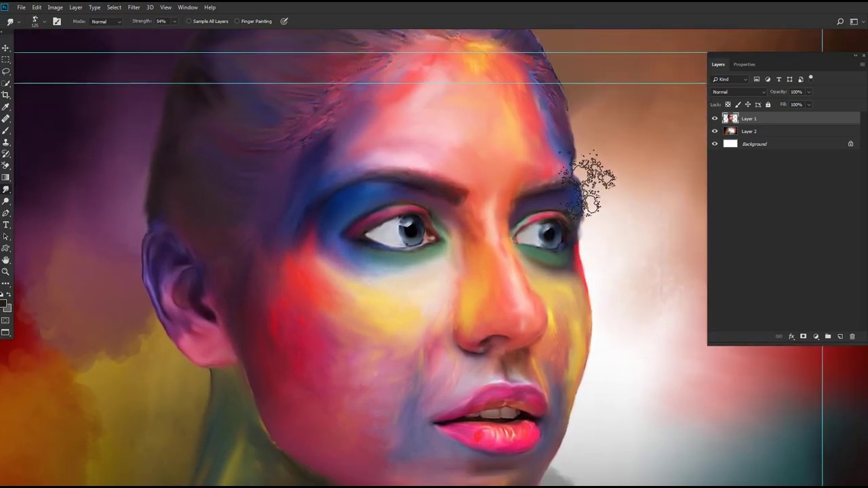The image size is (868, 488).
Task: Toggle lock position
Action: click(x=748, y=104)
